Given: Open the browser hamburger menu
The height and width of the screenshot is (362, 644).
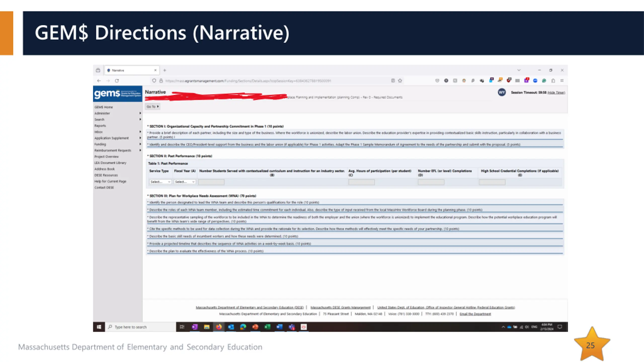Looking at the screenshot, I should point(562,81).
